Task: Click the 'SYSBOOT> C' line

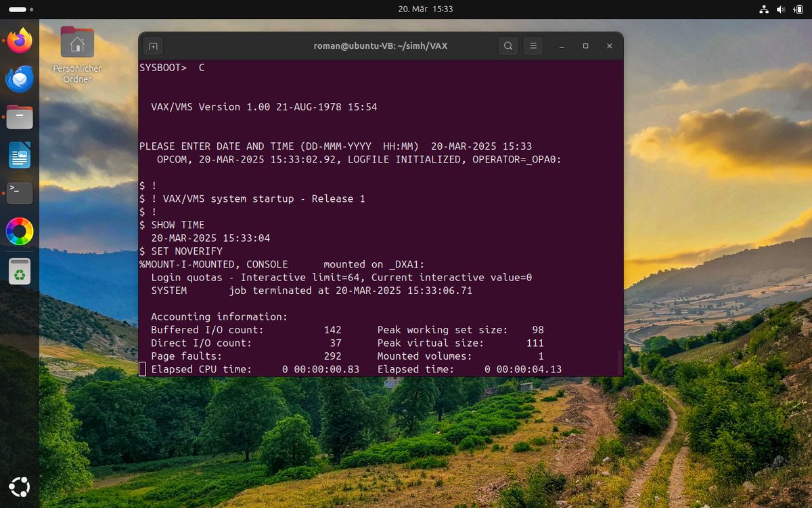Action: tap(172, 68)
